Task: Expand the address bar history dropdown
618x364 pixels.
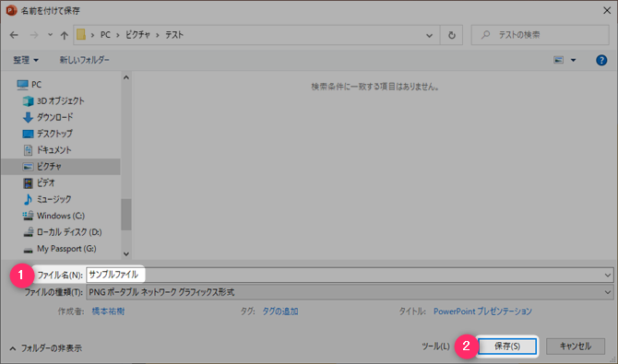Action: (x=429, y=35)
